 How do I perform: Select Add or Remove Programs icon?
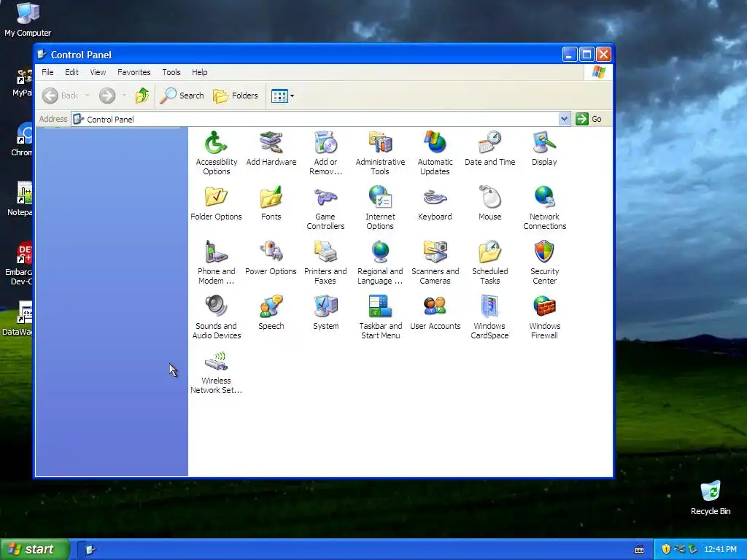tap(325, 153)
